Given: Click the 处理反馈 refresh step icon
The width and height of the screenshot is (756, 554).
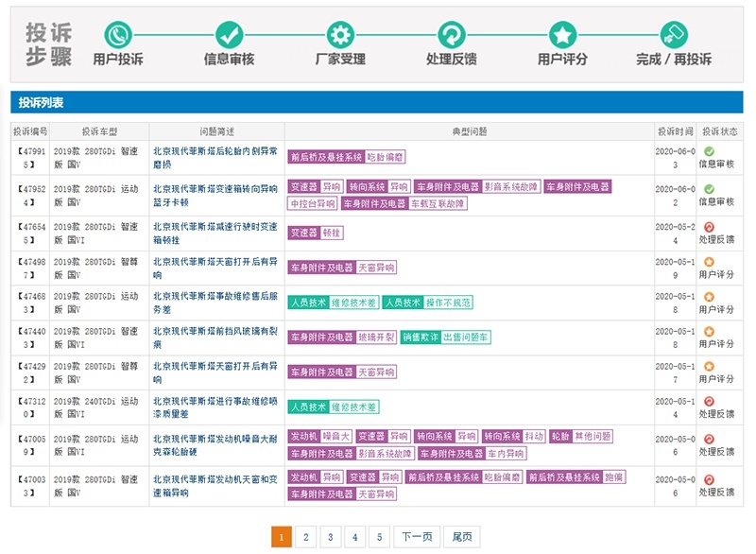Looking at the screenshot, I should pos(452,35).
